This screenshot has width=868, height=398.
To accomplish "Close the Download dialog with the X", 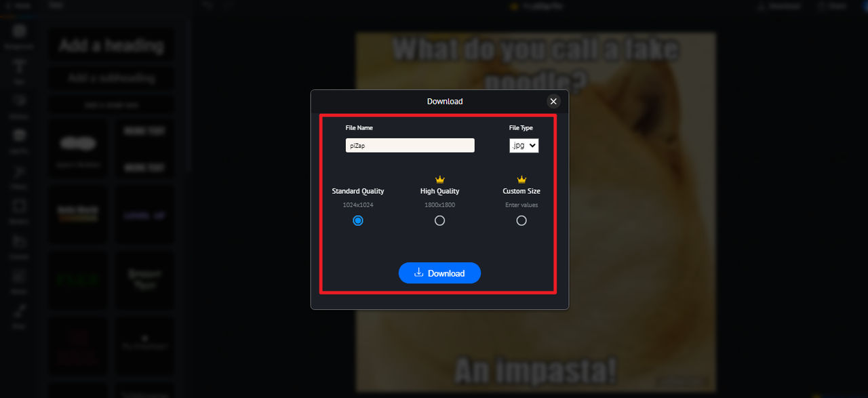I will coord(553,101).
